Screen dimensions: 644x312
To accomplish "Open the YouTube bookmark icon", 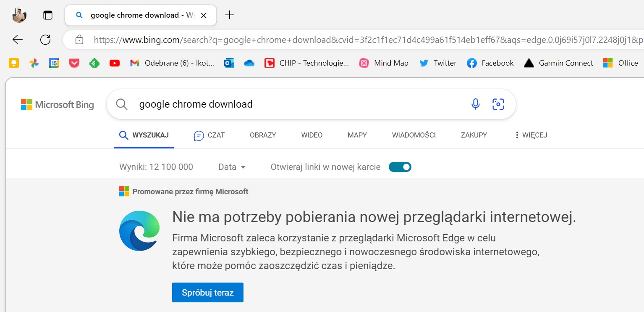I will tap(114, 63).
